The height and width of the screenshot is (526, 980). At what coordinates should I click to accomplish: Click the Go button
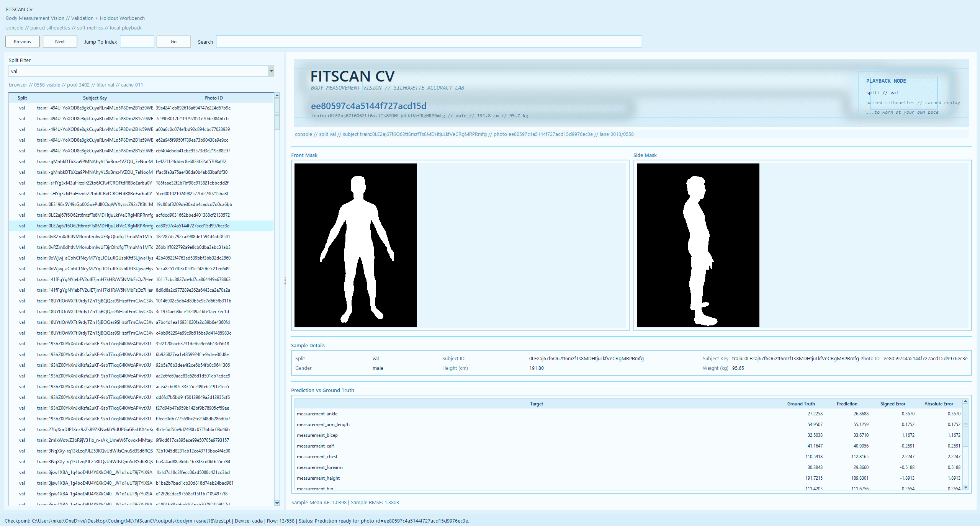(173, 42)
